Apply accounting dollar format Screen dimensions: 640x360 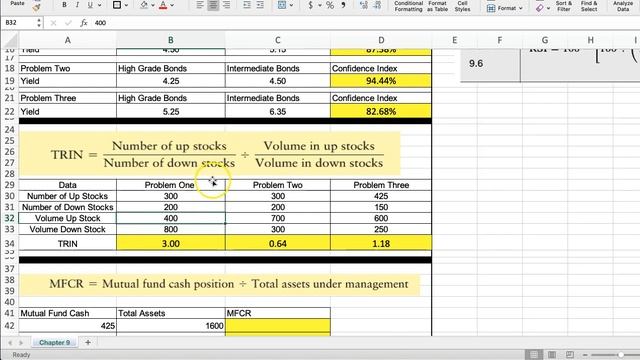pos(311,5)
